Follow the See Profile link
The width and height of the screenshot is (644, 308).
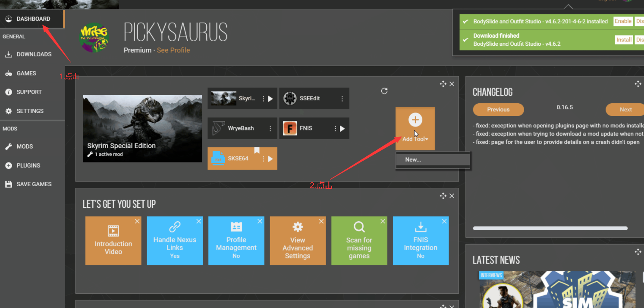(173, 50)
